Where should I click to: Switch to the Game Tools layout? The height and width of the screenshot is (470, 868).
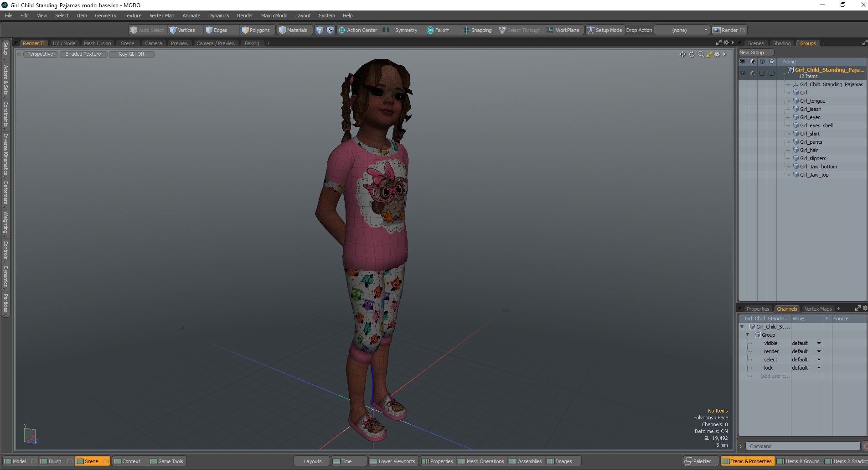coord(166,461)
